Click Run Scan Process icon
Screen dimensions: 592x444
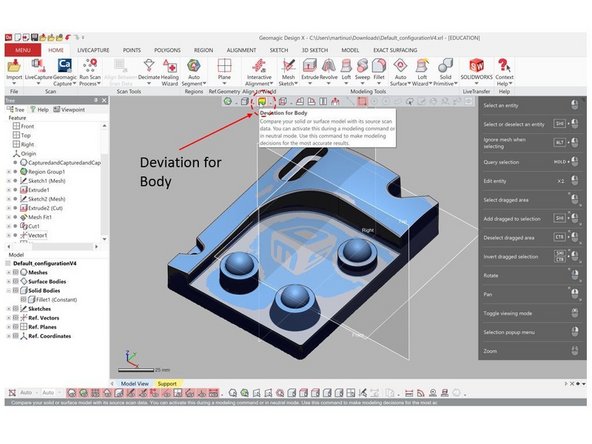(x=90, y=72)
